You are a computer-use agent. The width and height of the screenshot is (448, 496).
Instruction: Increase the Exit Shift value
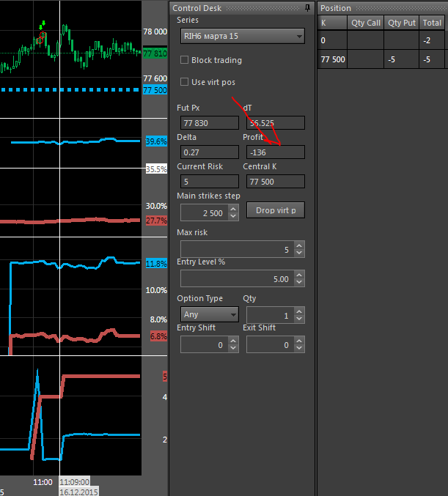point(299,341)
